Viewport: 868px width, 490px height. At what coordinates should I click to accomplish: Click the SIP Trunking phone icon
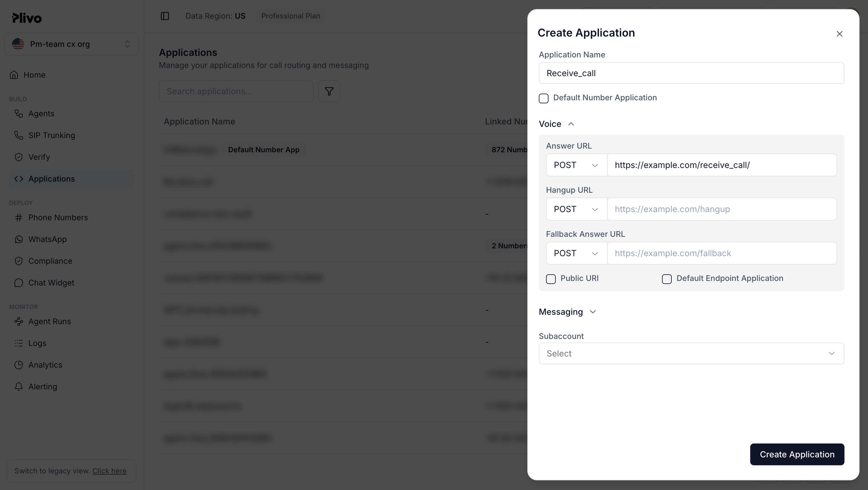(x=18, y=135)
